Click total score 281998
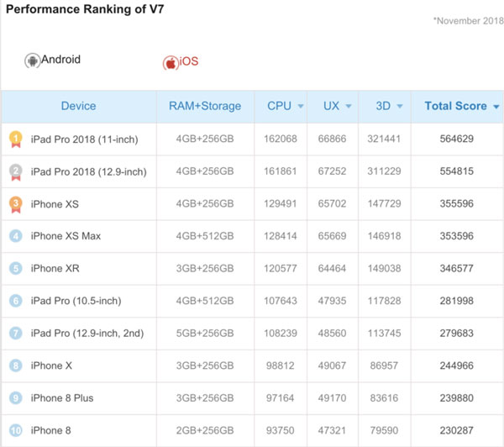 coord(456,301)
